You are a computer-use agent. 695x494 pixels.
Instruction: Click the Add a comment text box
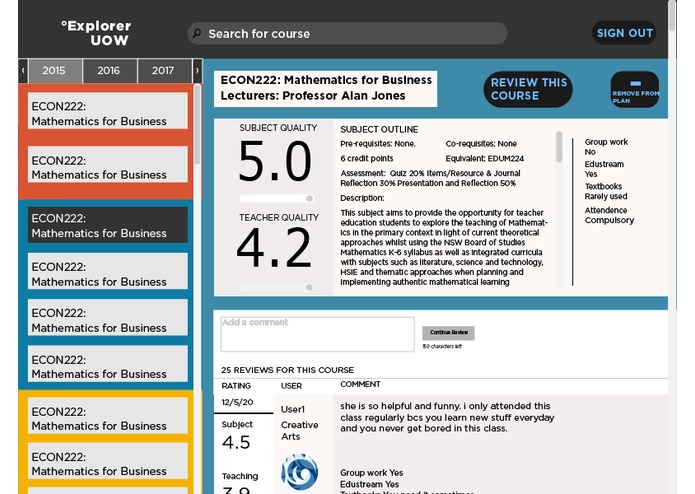pyautogui.click(x=317, y=335)
